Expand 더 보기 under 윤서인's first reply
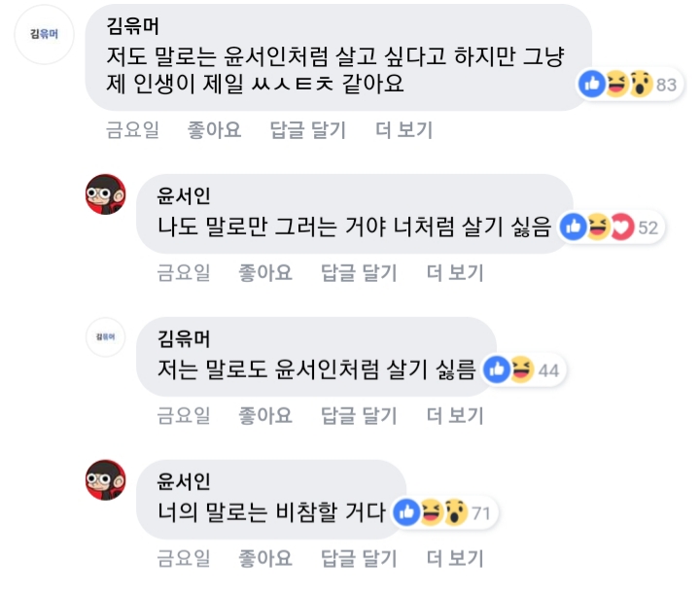Screen dimensions: 700x596 (x=455, y=273)
